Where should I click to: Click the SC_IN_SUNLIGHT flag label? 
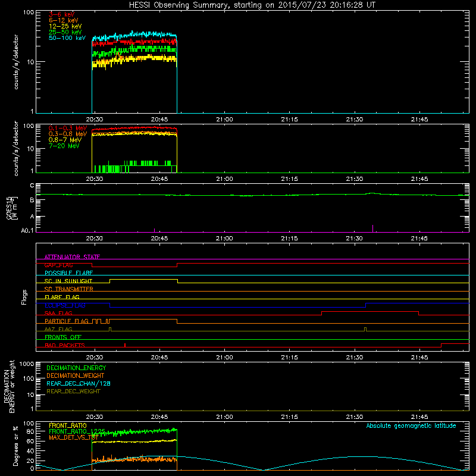(68, 281)
